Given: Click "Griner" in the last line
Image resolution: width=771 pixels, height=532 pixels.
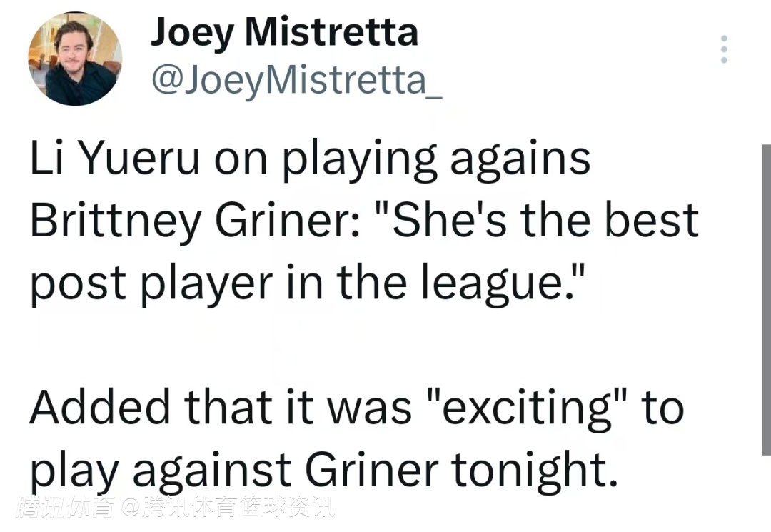Looking at the screenshot, I should (x=372, y=469).
